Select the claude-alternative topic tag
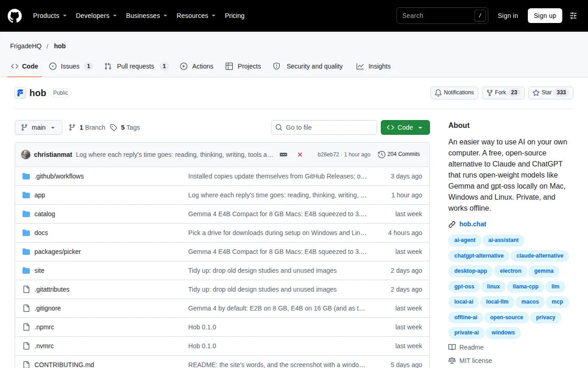 click(x=540, y=256)
